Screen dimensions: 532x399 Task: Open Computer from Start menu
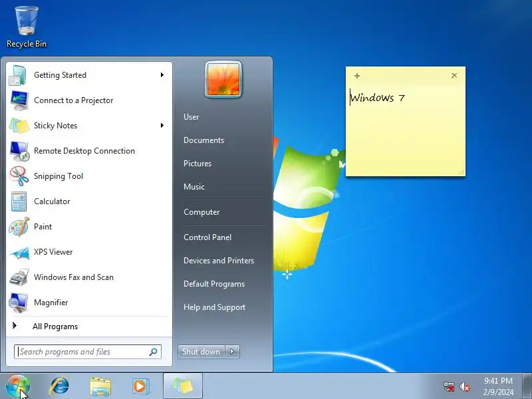(x=201, y=212)
